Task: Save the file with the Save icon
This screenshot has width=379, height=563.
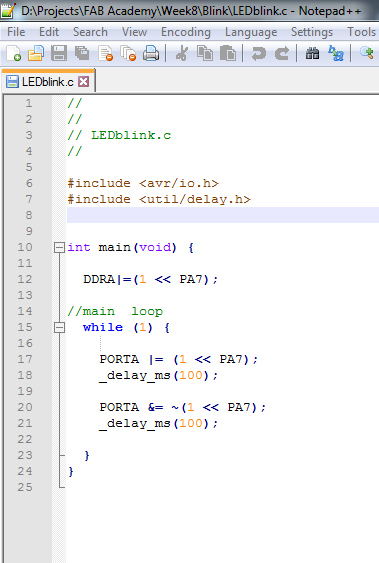Action: coord(59,53)
